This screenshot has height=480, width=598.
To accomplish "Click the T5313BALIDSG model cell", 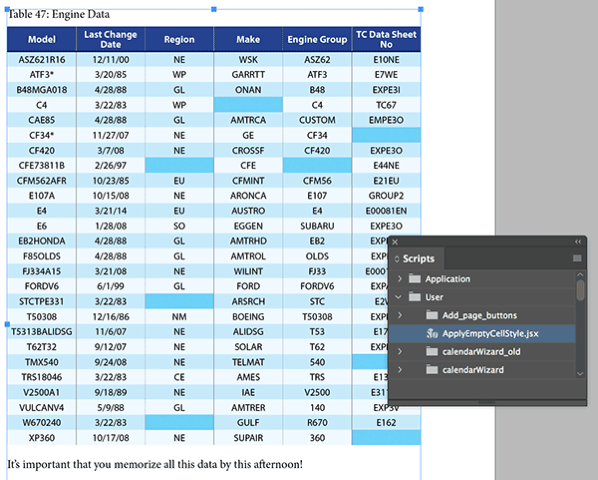I will (42, 332).
